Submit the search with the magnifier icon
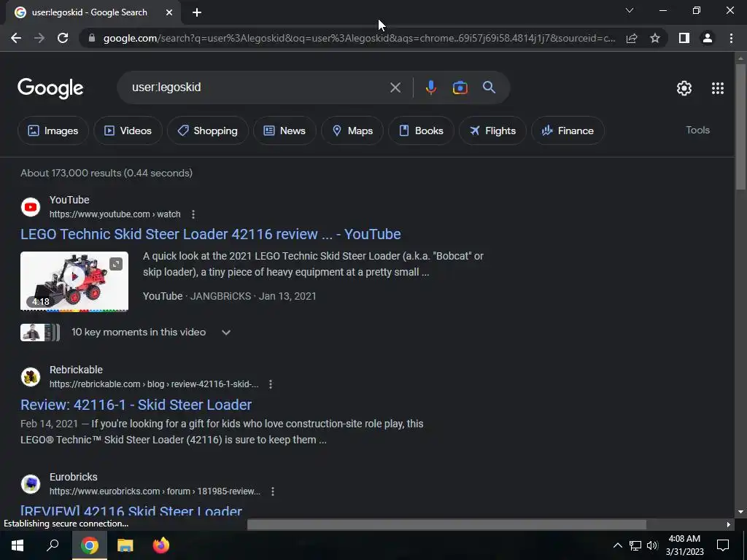Image resolution: width=747 pixels, height=560 pixels. point(489,87)
